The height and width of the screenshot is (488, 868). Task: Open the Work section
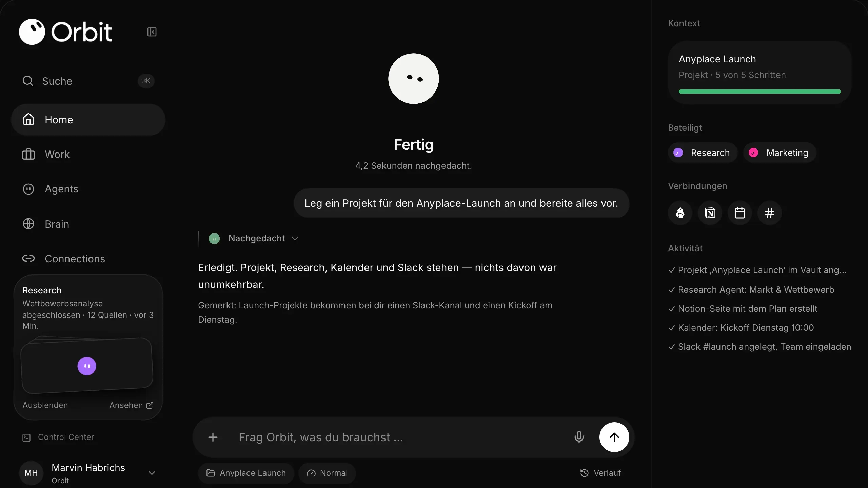(88, 155)
